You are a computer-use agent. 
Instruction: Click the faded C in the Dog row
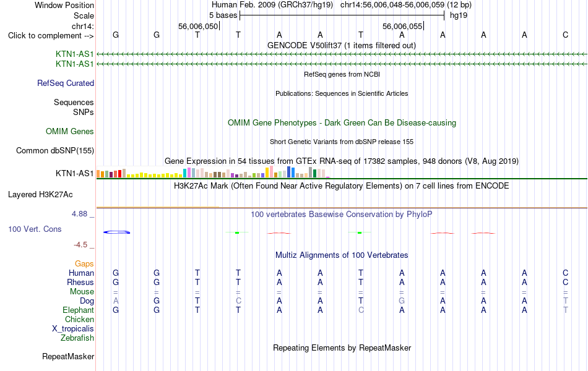coord(238,301)
